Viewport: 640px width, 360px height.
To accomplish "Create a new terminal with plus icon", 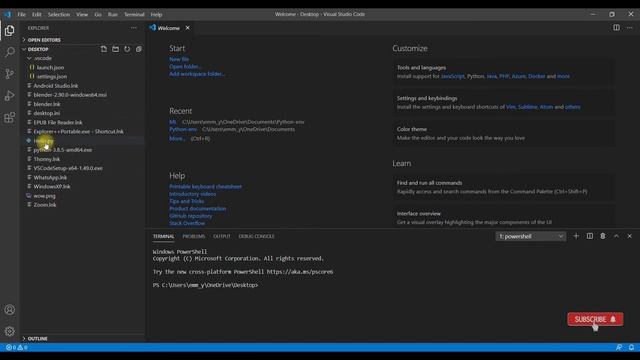I will point(576,236).
